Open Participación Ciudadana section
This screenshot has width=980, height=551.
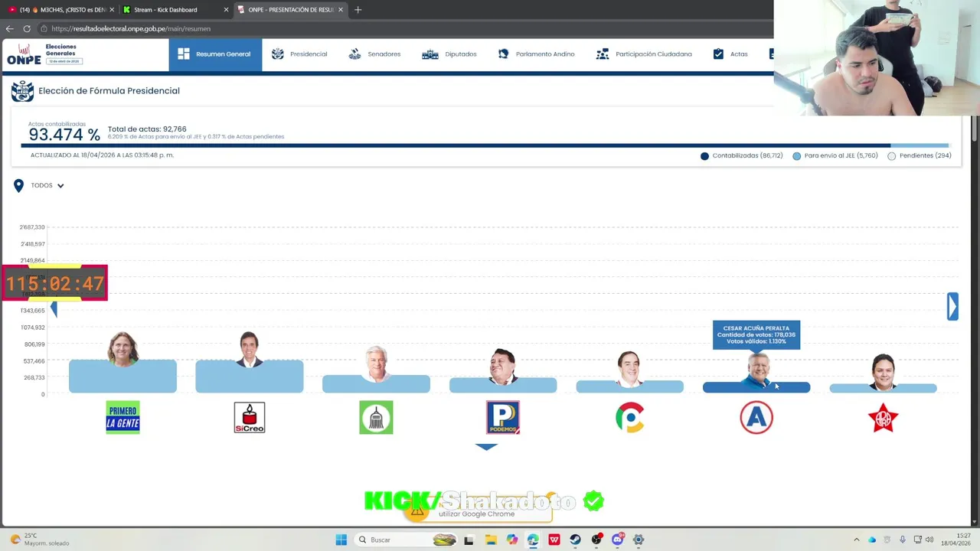644,54
